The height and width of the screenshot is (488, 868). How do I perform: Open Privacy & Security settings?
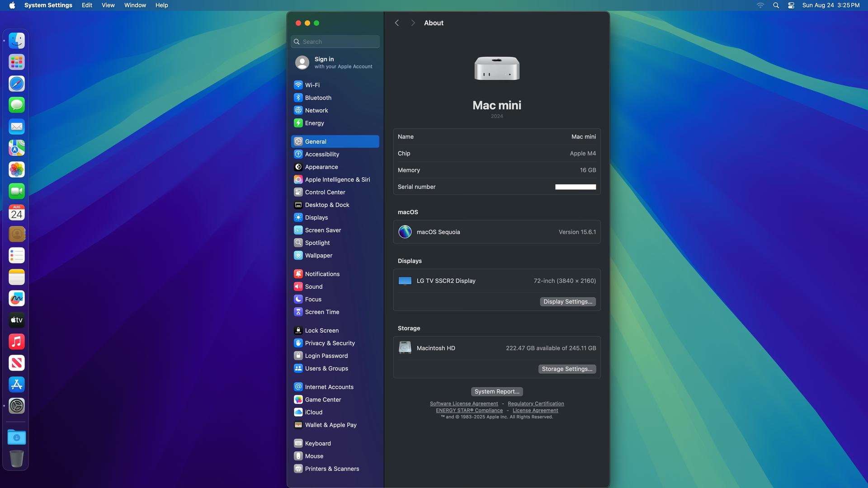click(x=335, y=343)
